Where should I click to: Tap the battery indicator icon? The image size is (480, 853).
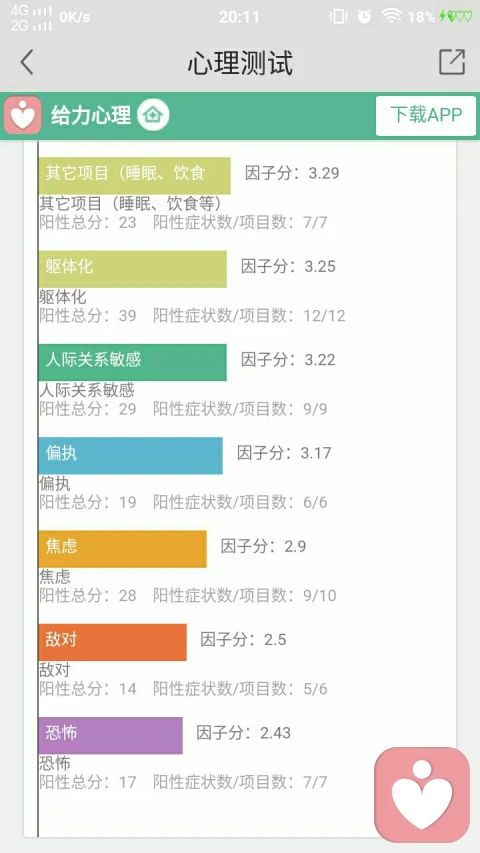click(x=456, y=16)
